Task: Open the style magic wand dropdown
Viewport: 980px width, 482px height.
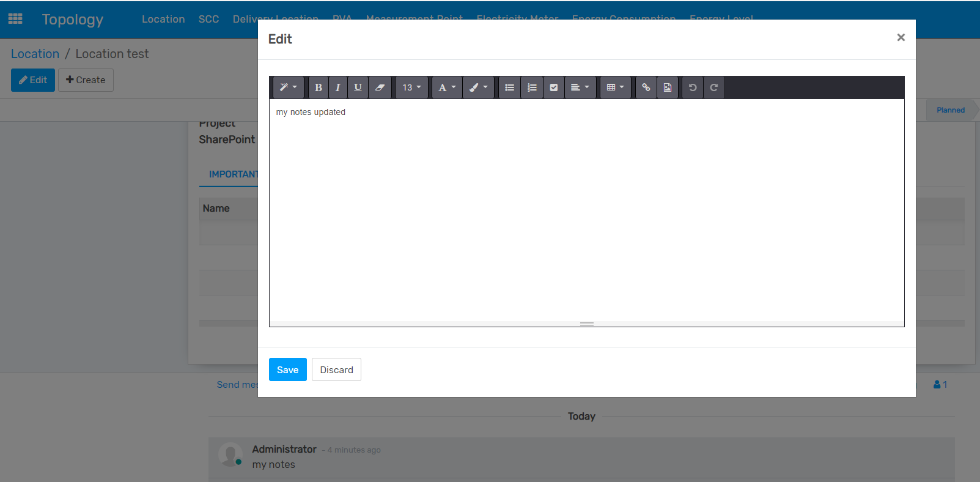Action: (288, 87)
